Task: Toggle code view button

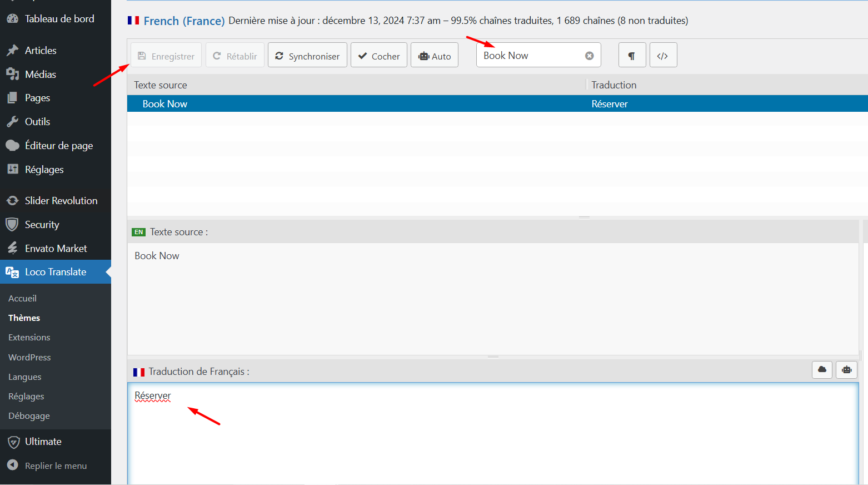Action: (662, 56)
